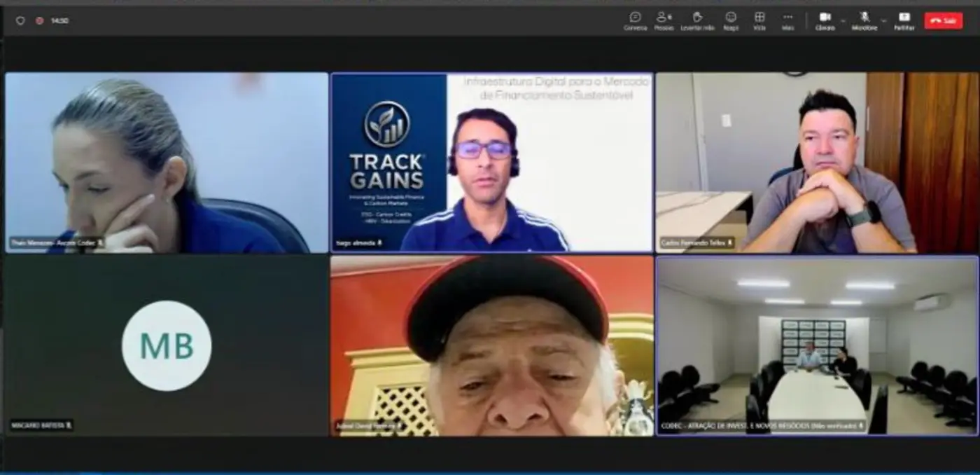Select the Track Gains presenter video tile
The height and width of the screenshot is (475, 980).
[x=491, y=163]
